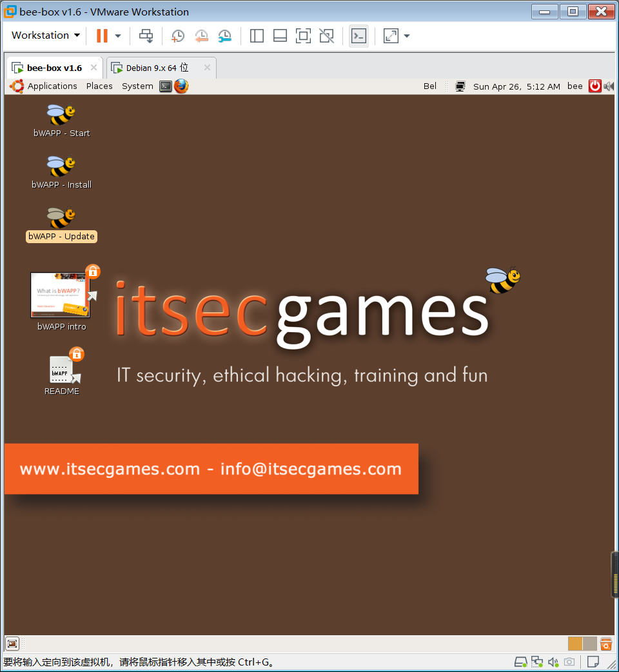Click the camera device status icon
619x672 pixels.
[569, 662]
